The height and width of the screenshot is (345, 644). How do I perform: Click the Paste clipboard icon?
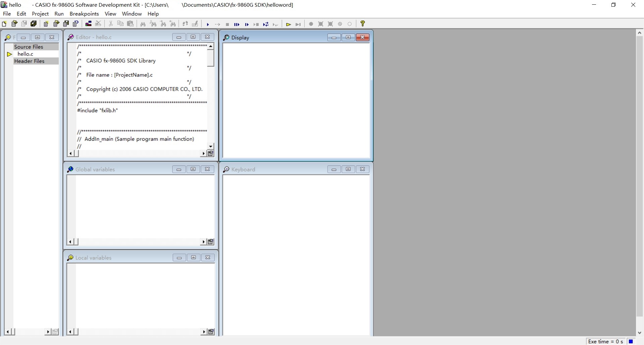coord(130,24)
